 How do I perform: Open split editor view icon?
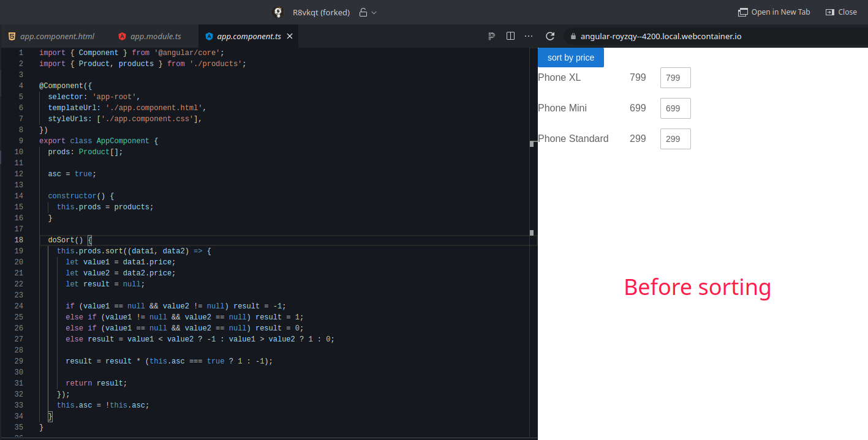pos(510,36)
